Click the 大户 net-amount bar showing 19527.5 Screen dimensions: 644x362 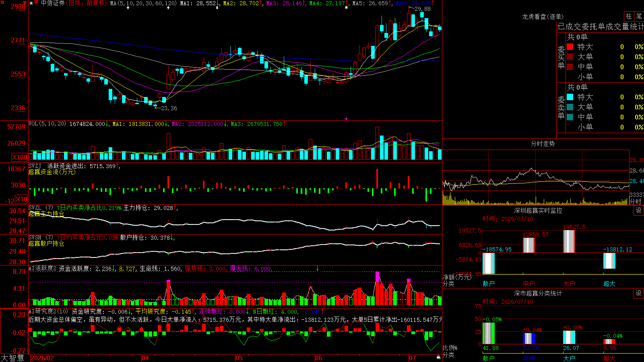pos(569,242)
